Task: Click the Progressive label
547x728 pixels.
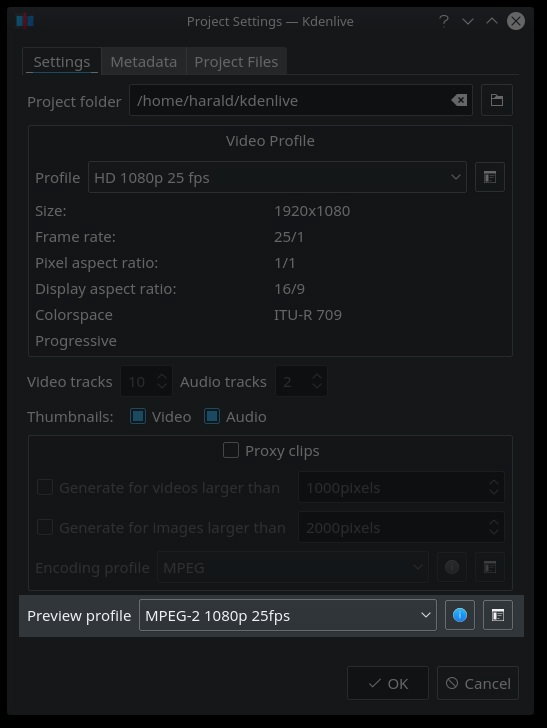Action: 76,341
